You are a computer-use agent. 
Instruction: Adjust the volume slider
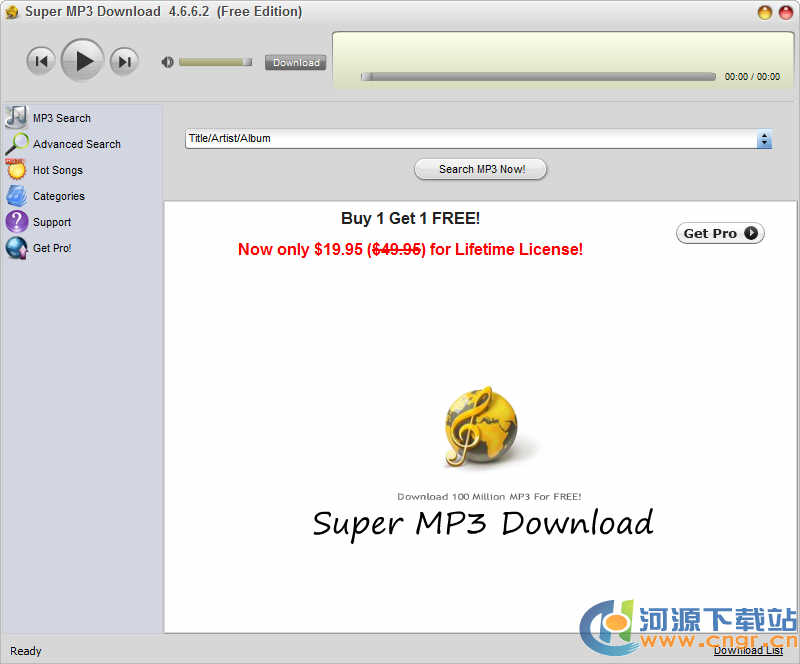coord(215,62)
